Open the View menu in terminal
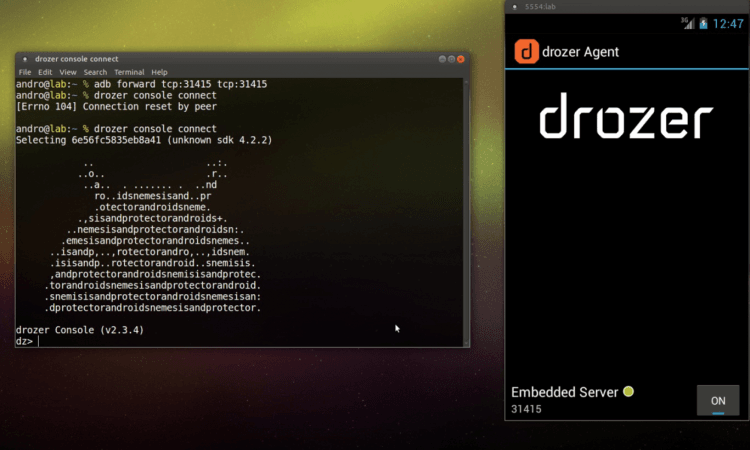Screen dimensions: 750x450 pyautogui.click(x=68, y=72)
